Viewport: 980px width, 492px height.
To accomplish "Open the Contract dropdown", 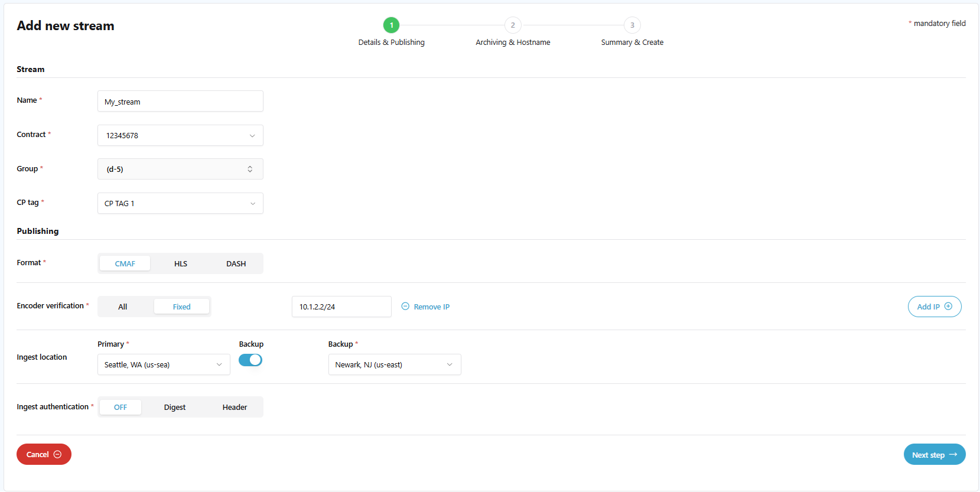I will (x=180, y=135).
